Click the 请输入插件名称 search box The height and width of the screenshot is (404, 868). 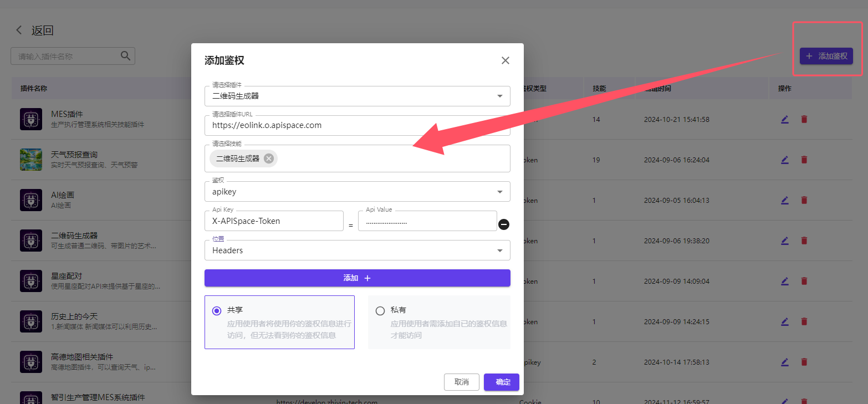[x=73, y=56]
